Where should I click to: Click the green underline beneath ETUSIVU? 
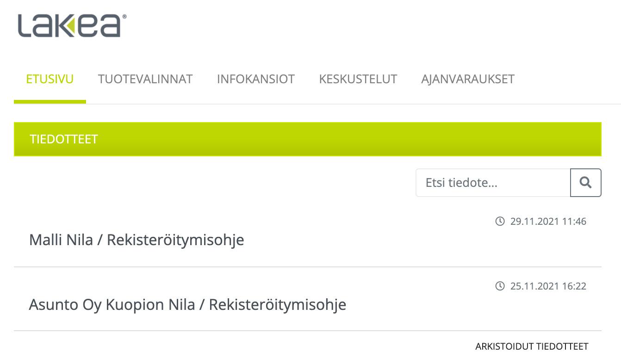coord(50,102)
